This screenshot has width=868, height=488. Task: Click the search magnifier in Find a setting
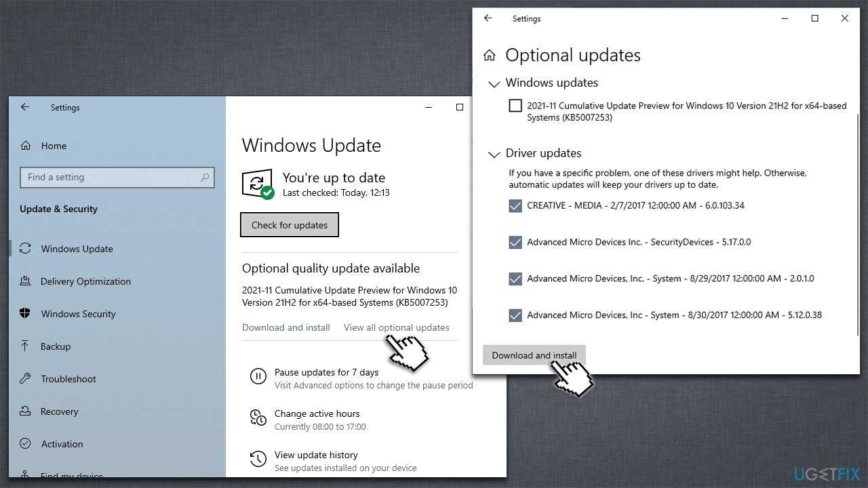point(205,178)
